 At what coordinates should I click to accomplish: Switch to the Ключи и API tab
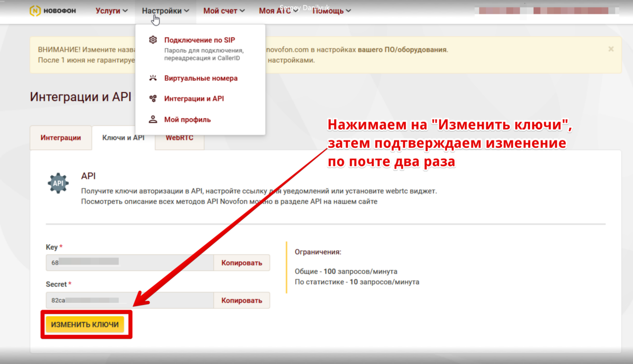coord(123,138)
